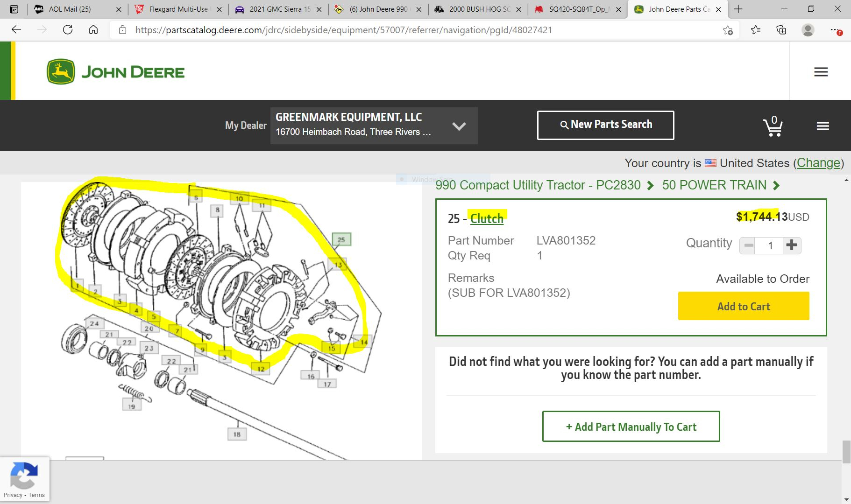Click the browser address bar URL
This screenshot has width=851, height=504.
(x=344, y=30)
